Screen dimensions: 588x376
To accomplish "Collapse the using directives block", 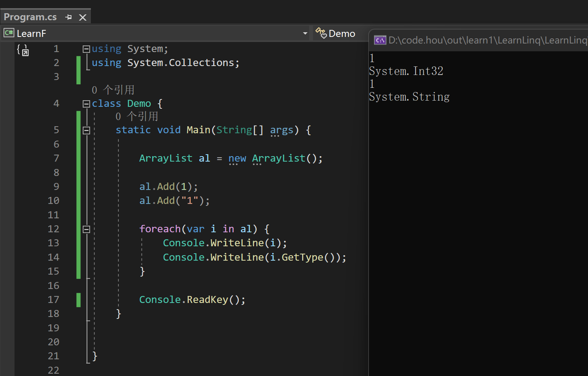I will [x=86, y=49].
